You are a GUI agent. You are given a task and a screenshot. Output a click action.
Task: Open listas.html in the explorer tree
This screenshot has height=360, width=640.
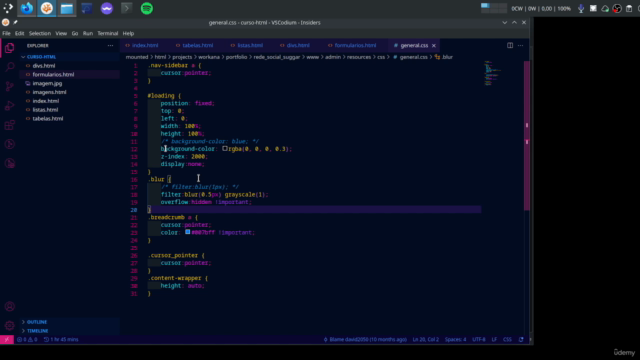[x=45, y=110]
